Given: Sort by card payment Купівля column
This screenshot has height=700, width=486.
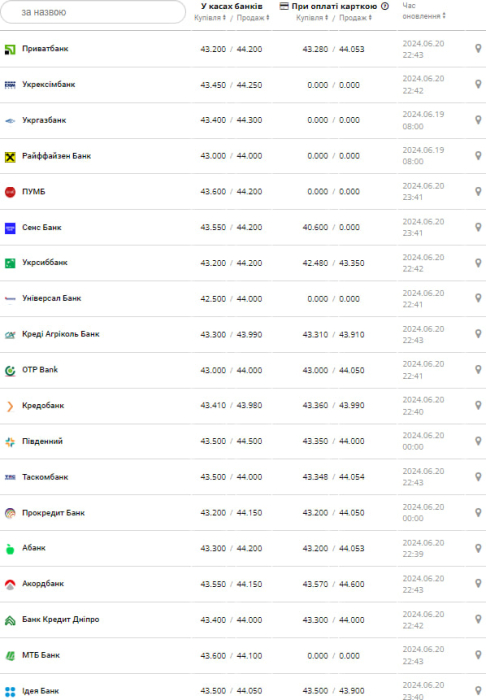Looking at the screenshot, I should (312, 18).
